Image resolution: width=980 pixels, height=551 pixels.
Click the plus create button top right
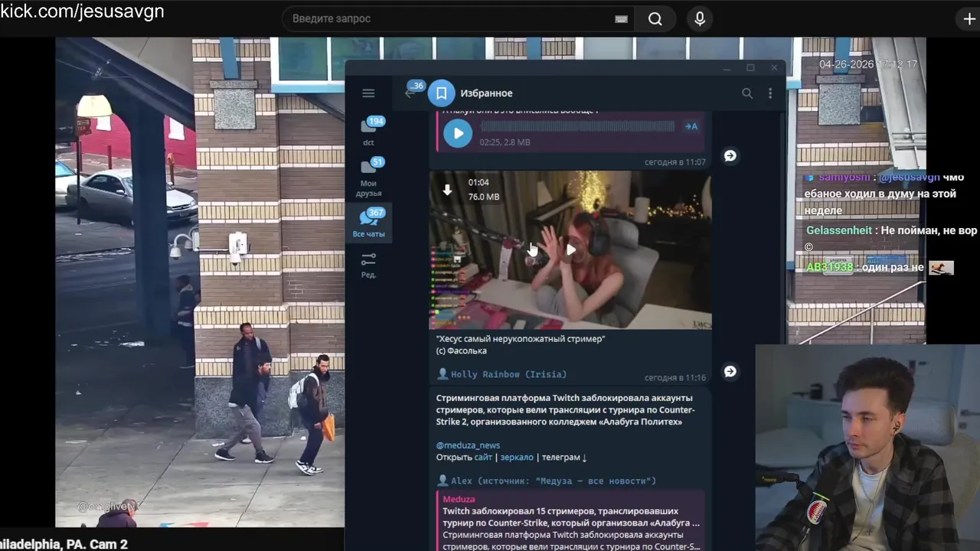[x=969, y=19]
